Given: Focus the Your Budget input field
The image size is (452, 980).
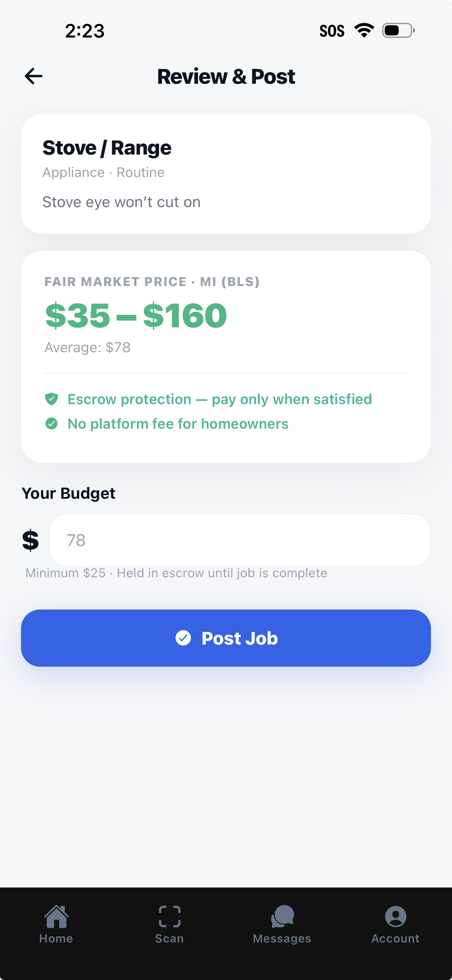Looking at the screenshot, I should tap(240, 540).
